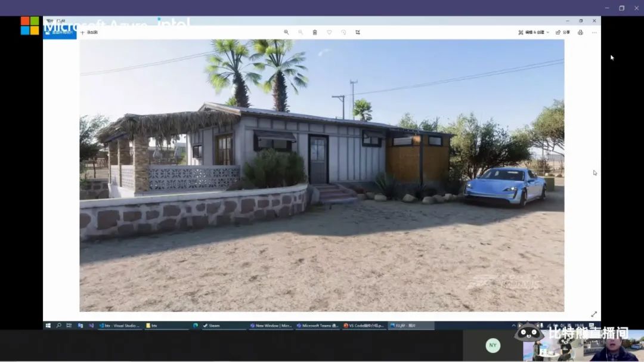Viewport: 644px width, 362px height.
Task: Open the Steam taskbar item
Action: tap(224, 326)
